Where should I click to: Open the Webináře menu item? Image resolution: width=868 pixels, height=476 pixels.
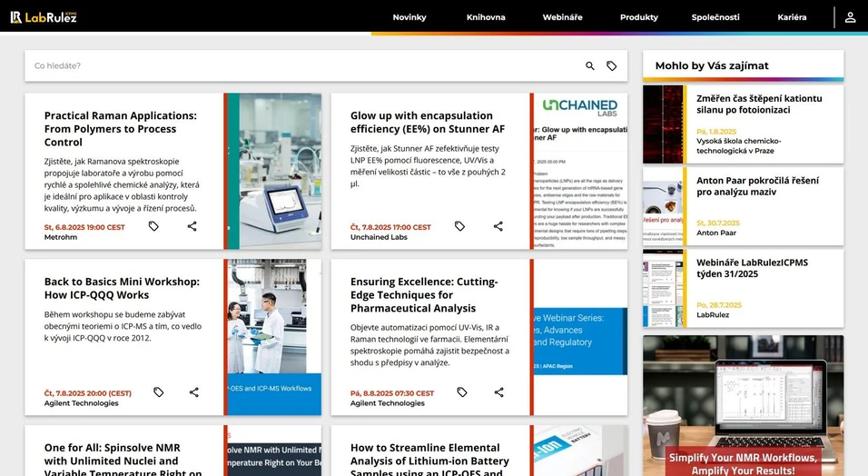(x=562, y=17)
